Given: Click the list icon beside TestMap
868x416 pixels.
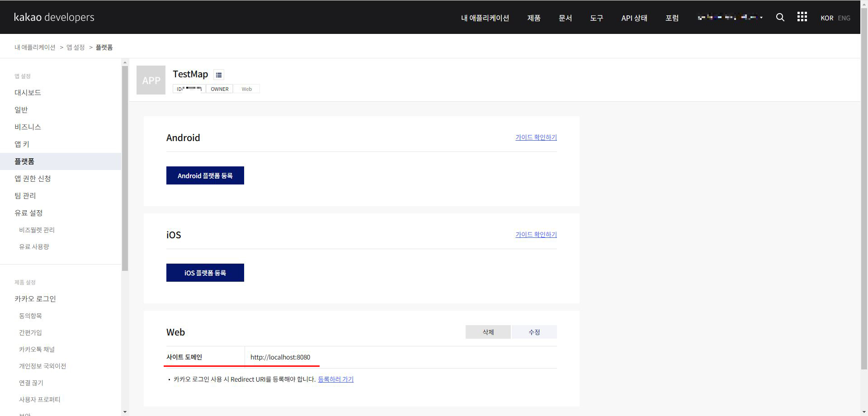Looking at the screenshot, I should tap(219, 75).
